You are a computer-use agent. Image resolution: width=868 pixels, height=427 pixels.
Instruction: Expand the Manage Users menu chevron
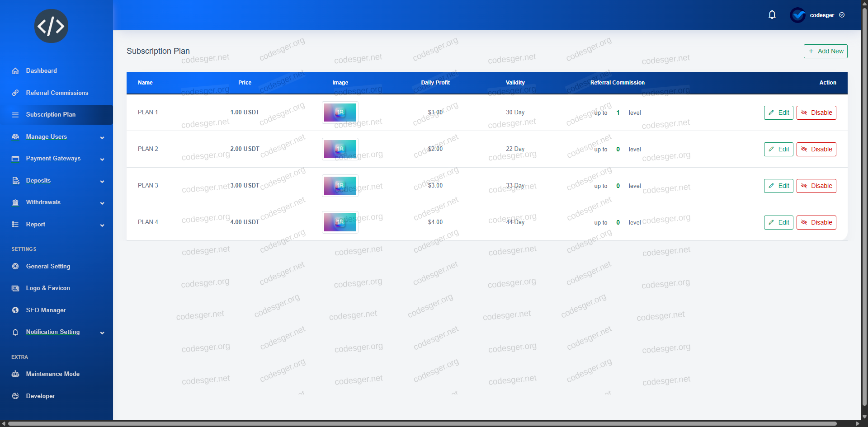pos(102,137)
